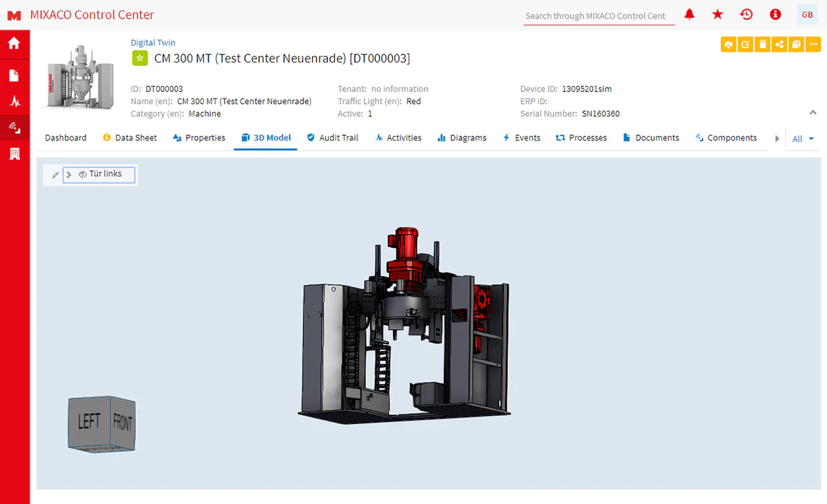Viewport: 827px width, 504px height.
Task: Click the CM 300 MT title text
Action: [282, 59]
